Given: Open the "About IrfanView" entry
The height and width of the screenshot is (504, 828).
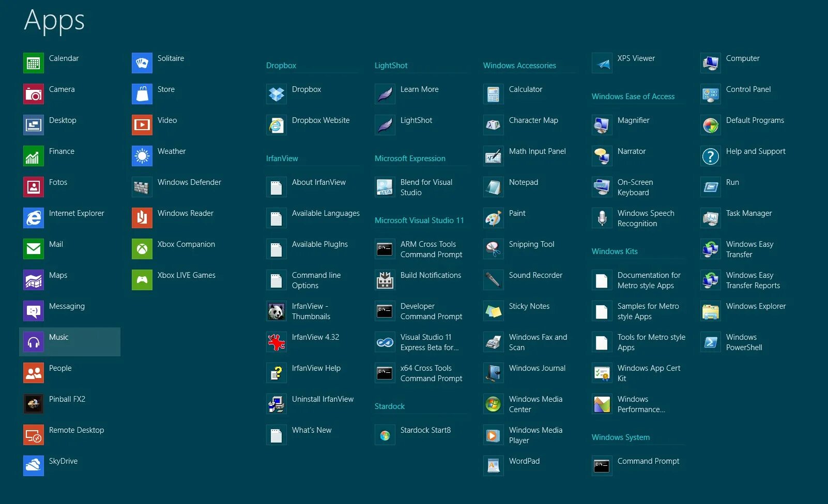Looking at the screenshot, I should (318, 182).
